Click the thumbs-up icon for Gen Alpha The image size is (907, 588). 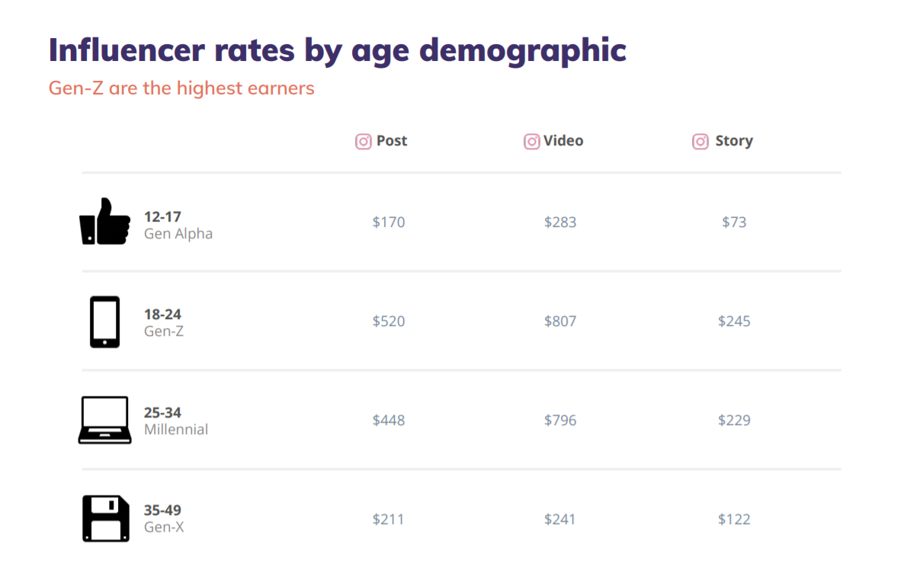[104, 222]
